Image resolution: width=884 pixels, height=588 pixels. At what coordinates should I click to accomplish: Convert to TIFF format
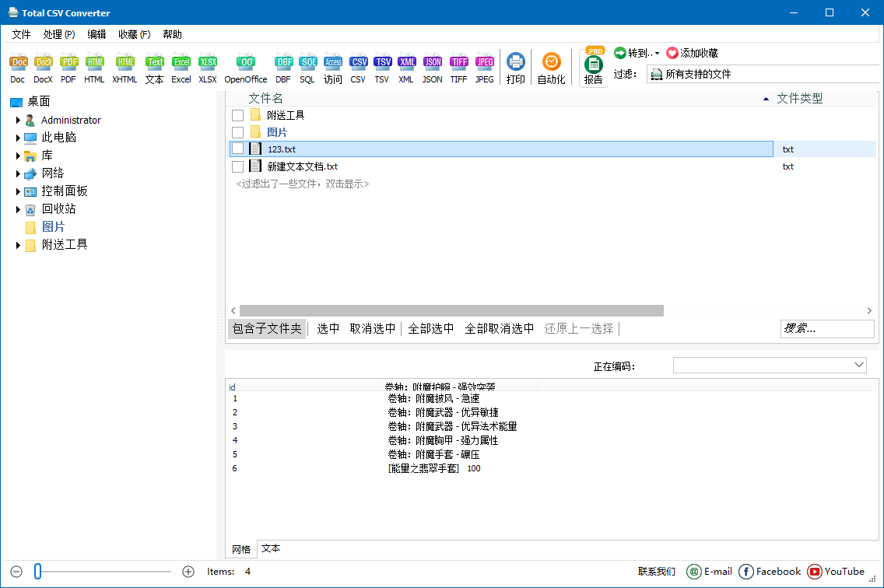459,68
